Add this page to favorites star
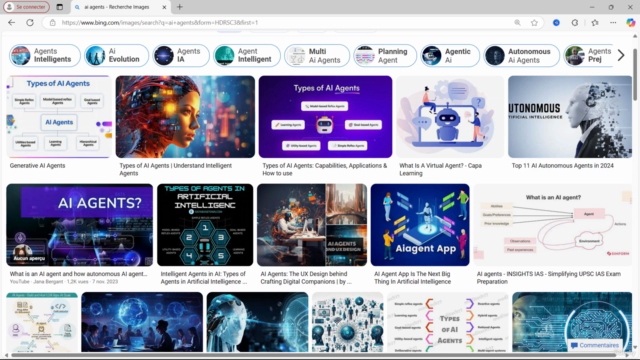Viewport: 640px width, 360px height. click(x=534, y=23)
